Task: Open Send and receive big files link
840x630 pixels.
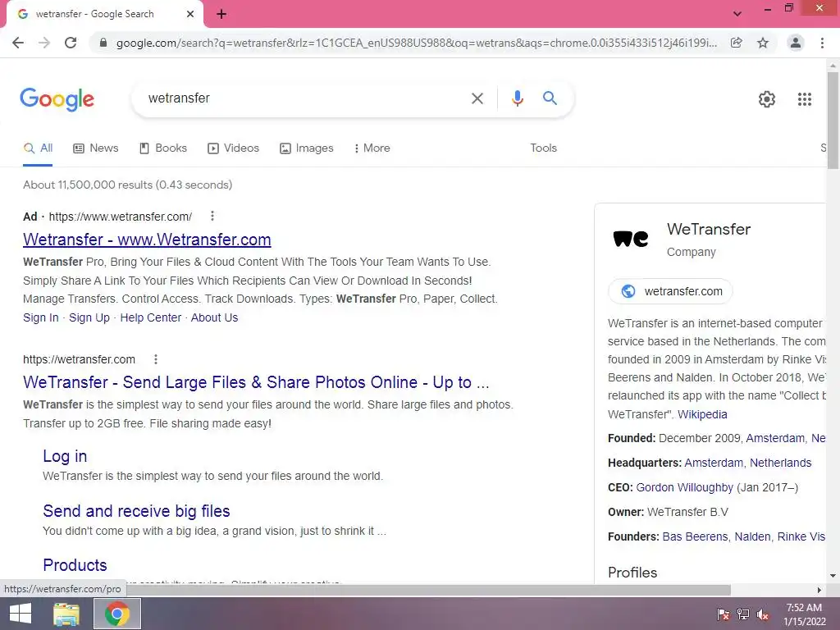Action: (x=136, y=511)
